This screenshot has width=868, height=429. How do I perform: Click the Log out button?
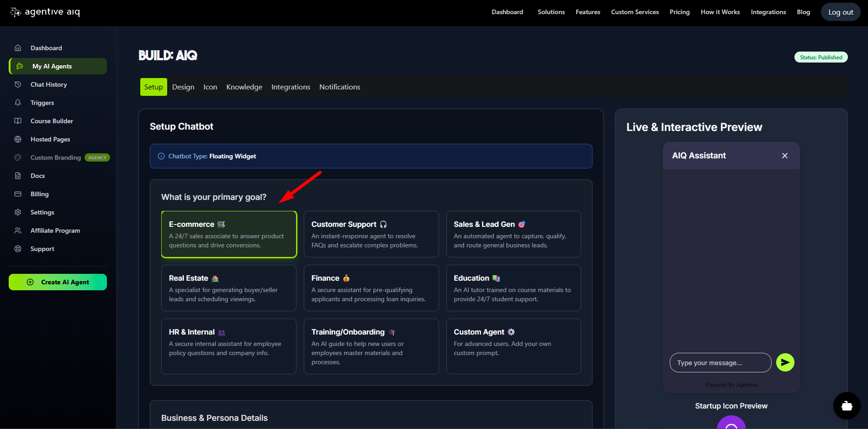click(840, 12)
